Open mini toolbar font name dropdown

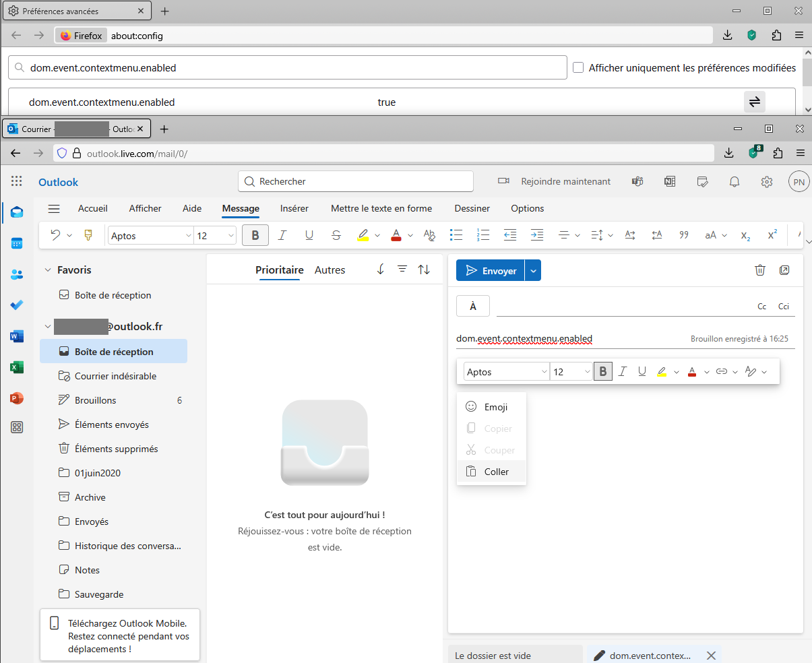tap(544, 372)
